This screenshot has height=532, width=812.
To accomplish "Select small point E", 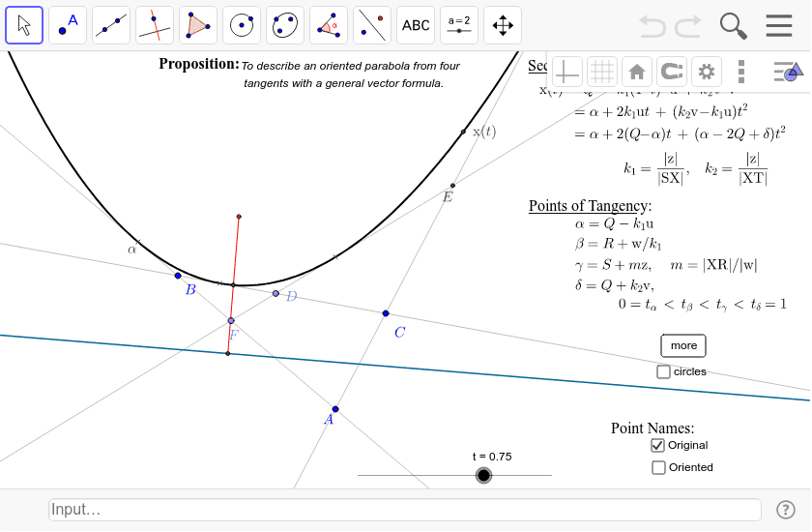I will coord(453,186).
